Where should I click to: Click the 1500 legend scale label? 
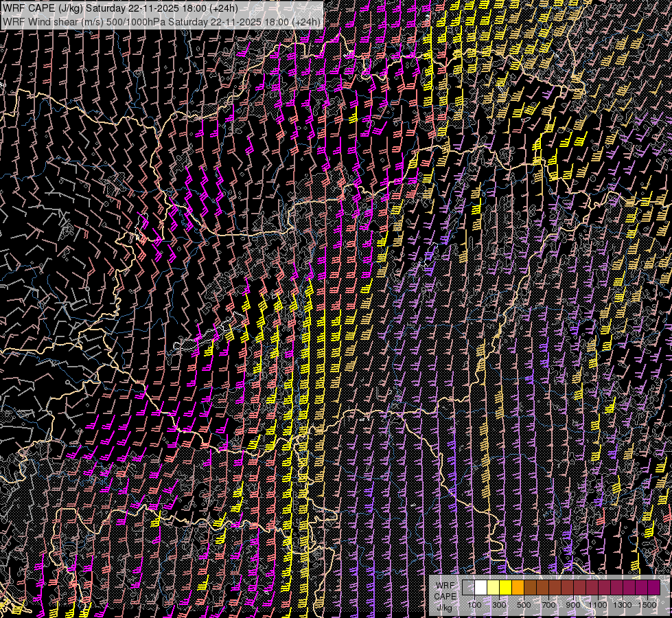[x=647, y=605]
